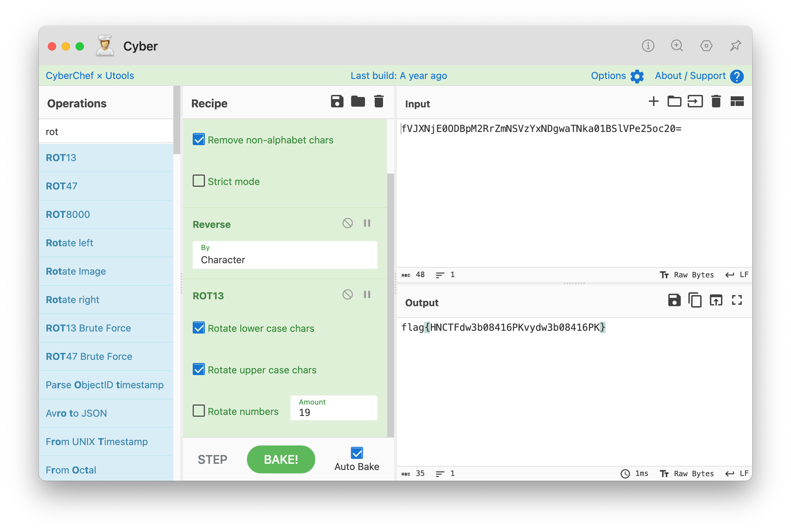Screen dimensions: 791x532
Task: Select ROT8000 operation
Action: [x=106, y=214]
